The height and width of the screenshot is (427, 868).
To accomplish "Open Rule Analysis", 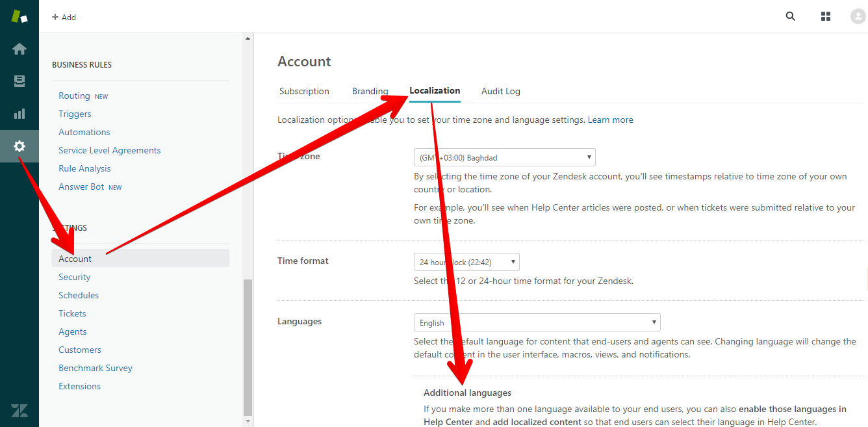I will click(84, 168).
